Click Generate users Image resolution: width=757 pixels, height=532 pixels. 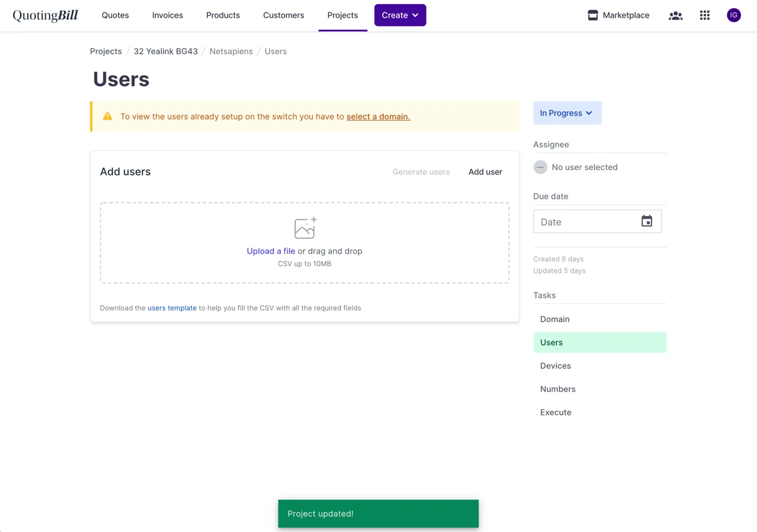[x=421, y=172]
